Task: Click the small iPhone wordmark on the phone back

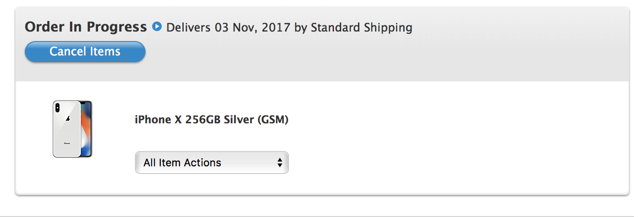Action: point(67,143)
